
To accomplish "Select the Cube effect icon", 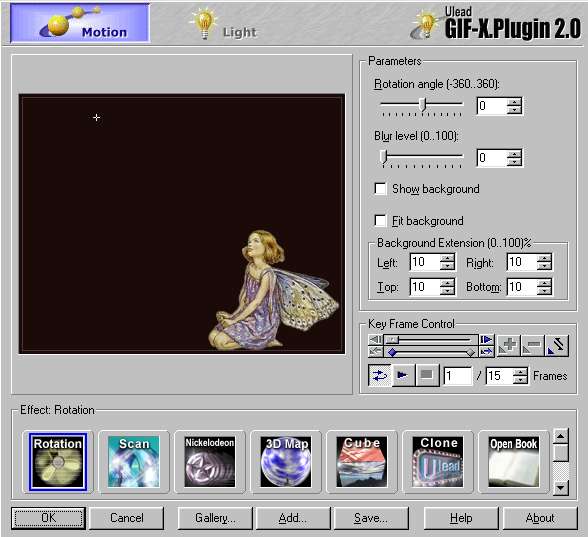I will click(362, 462).
